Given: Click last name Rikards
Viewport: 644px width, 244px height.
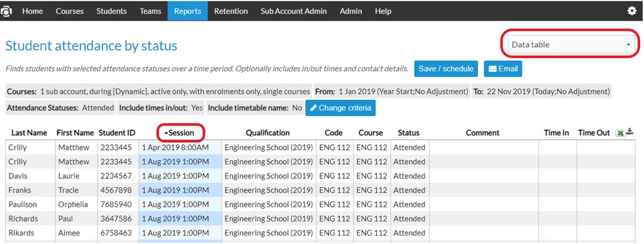Looking at the screenshot, I should pos(21,233).
